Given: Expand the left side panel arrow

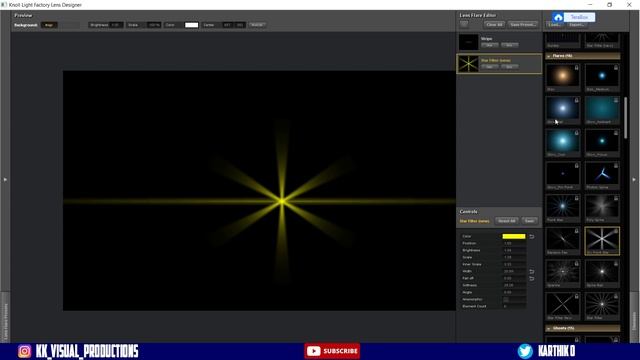Looking at the screenshot, I should tap(5, 179).
